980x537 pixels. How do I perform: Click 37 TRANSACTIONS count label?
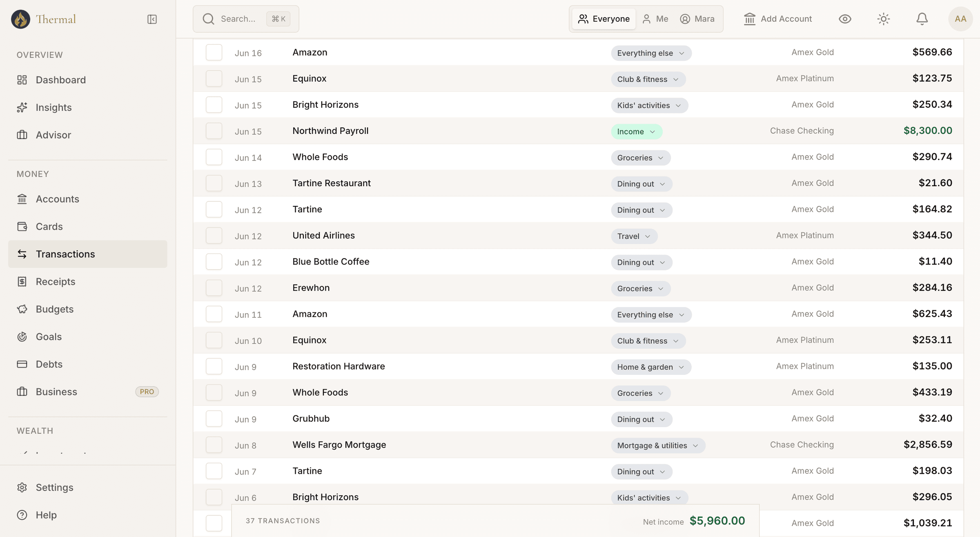[283, 521]
